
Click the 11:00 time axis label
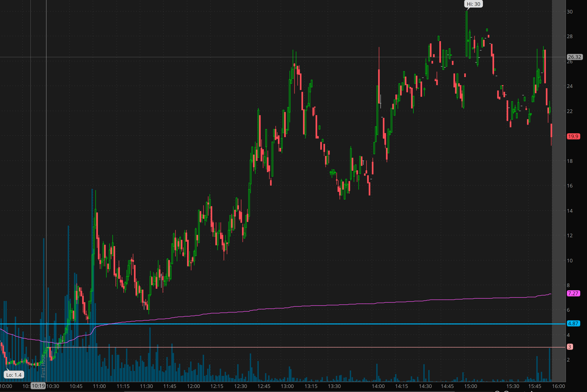point(99,386)
